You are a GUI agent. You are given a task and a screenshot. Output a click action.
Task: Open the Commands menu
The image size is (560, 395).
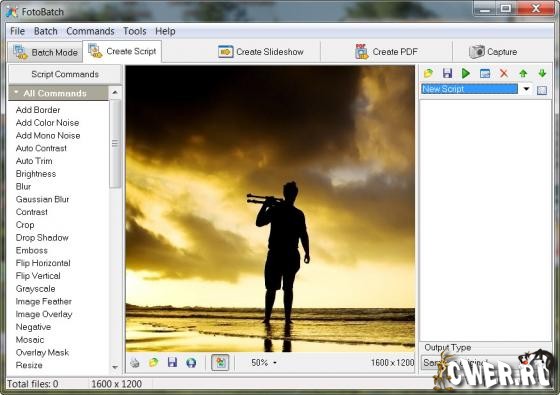click(90, 31)
